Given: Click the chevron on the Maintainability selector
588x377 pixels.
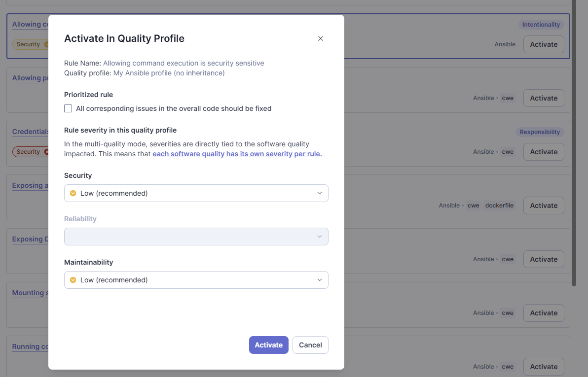Looking at the screenshot, I should 320,280.
